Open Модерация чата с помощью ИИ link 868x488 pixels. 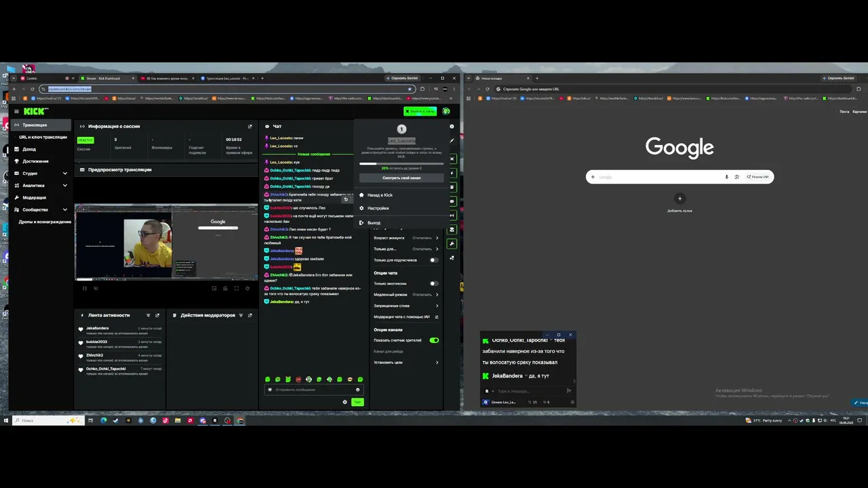pyautogui.click(x=406, y=317)
